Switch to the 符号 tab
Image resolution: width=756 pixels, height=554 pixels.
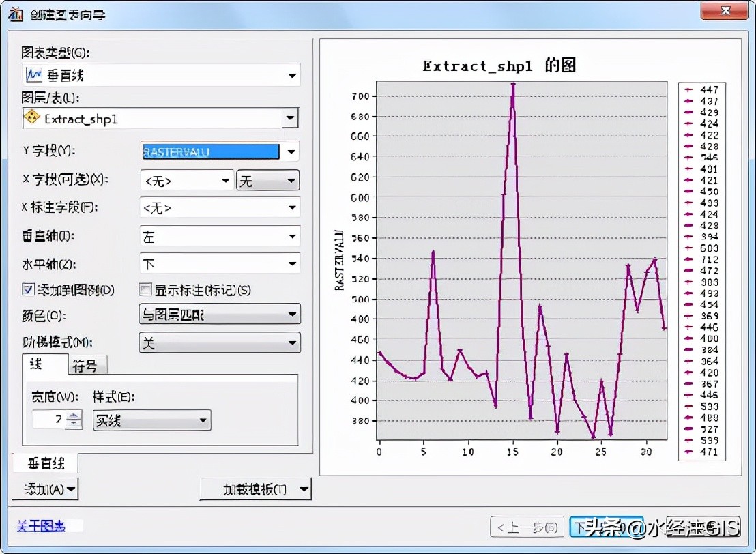tap(87, 366)
